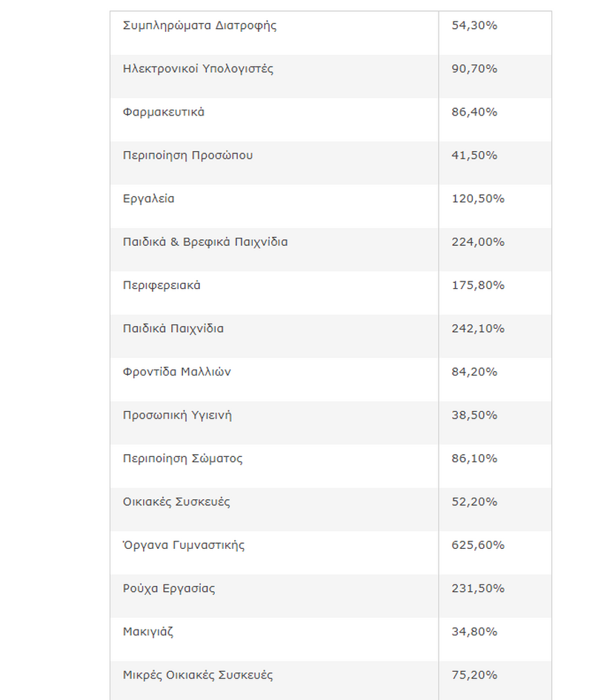The width and height of the screenshot is (592, 700).
Task: Click the Μικρές Οικιακές Συσκευές cell
Action: 198,675
